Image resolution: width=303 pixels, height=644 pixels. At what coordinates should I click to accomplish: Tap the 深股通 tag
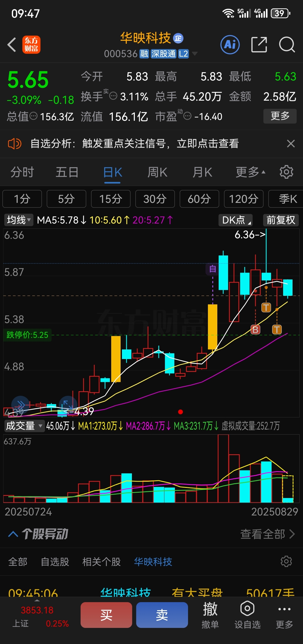click(x=163, y=54)
